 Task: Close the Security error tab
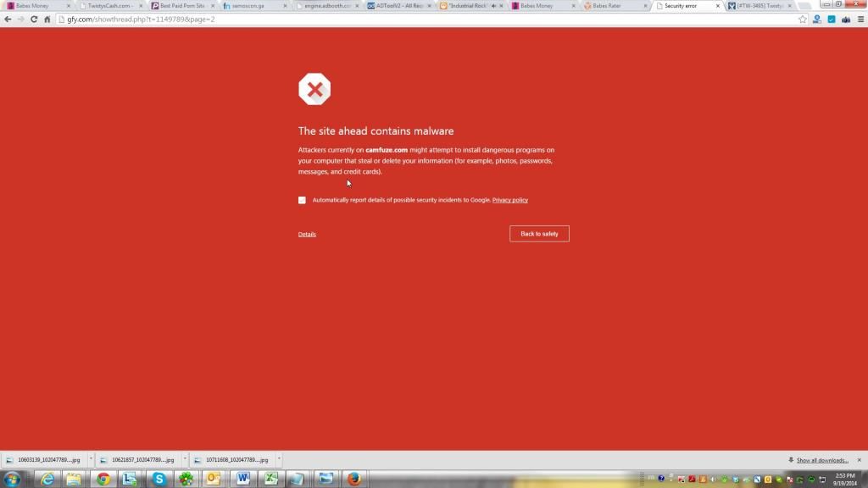717,6
